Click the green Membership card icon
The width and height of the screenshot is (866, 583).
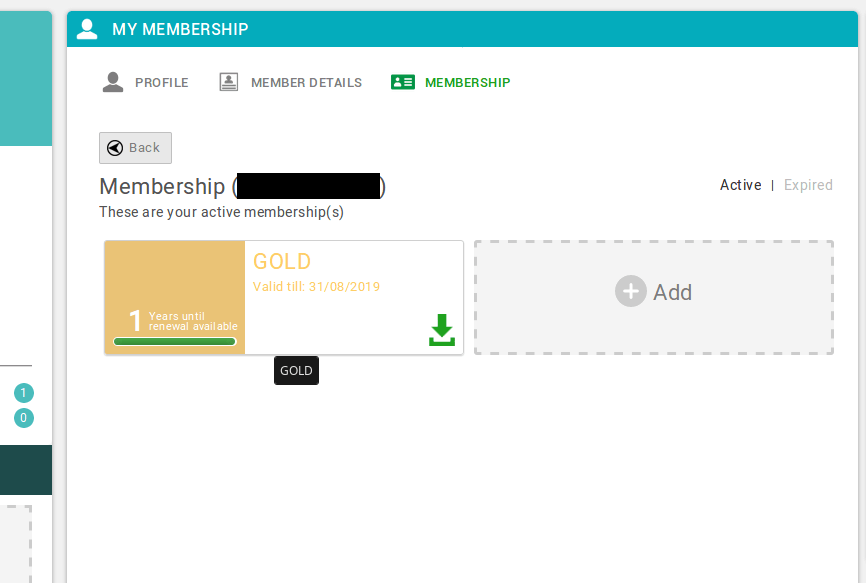coord(403,82)
